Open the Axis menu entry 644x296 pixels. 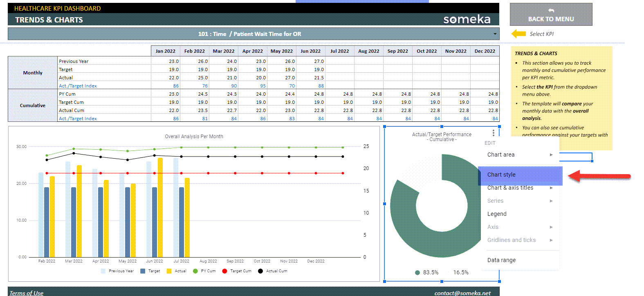[x=520, y=227]
